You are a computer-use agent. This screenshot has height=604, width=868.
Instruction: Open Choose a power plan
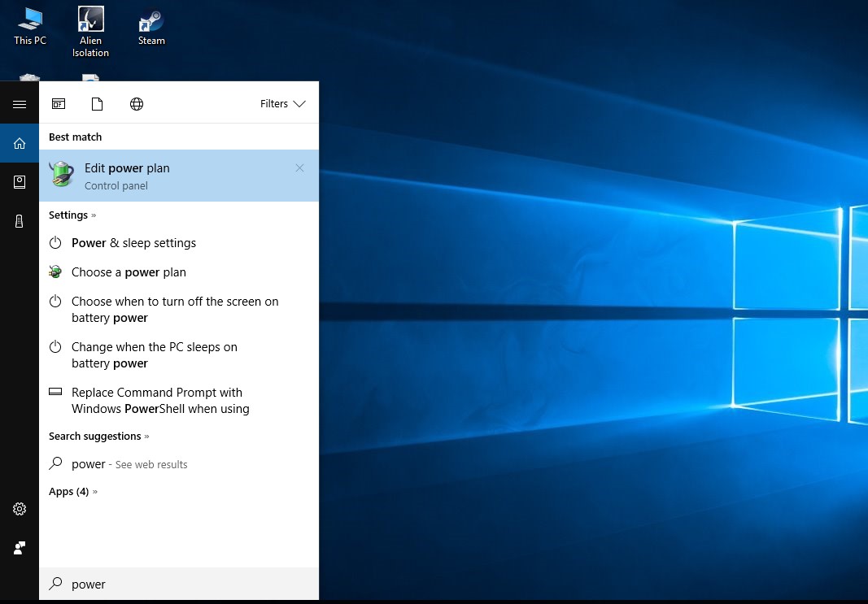tap(179, 272)
